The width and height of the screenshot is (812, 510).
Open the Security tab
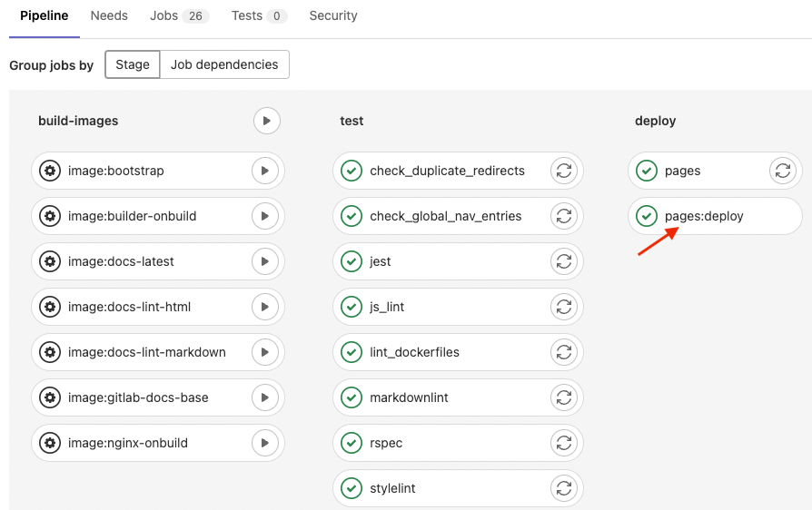(333, 15)
